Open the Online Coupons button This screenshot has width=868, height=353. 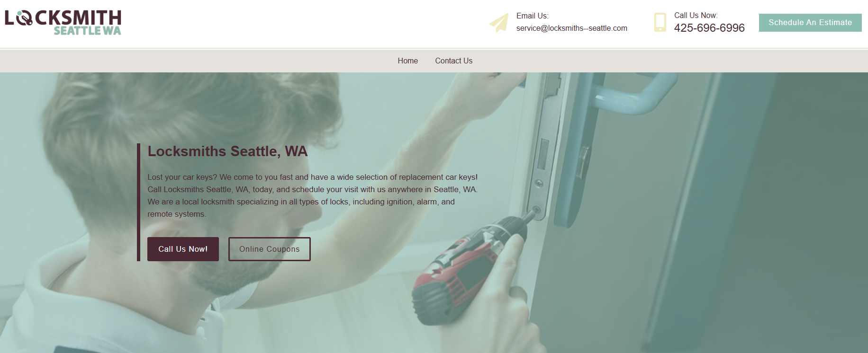point(270,249)
